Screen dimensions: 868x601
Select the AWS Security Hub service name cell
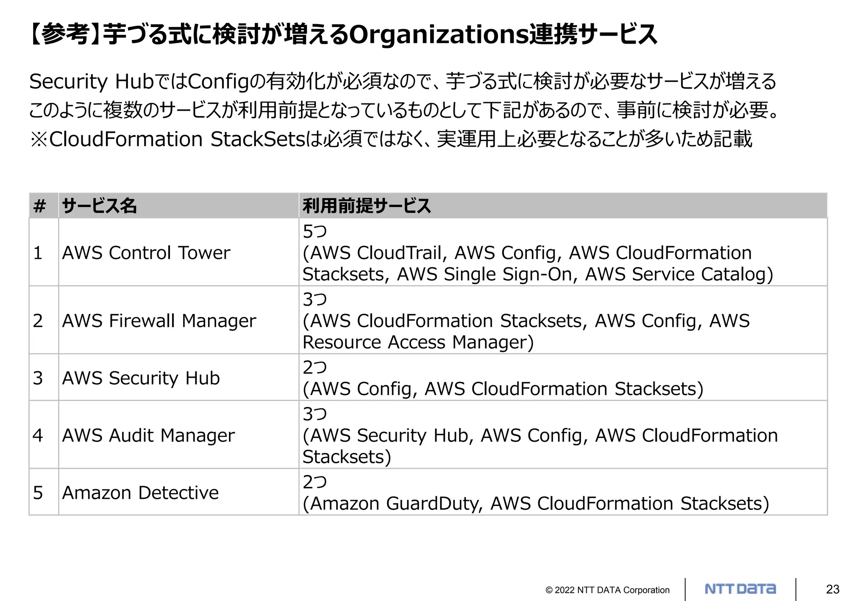(x=178, y=377)
